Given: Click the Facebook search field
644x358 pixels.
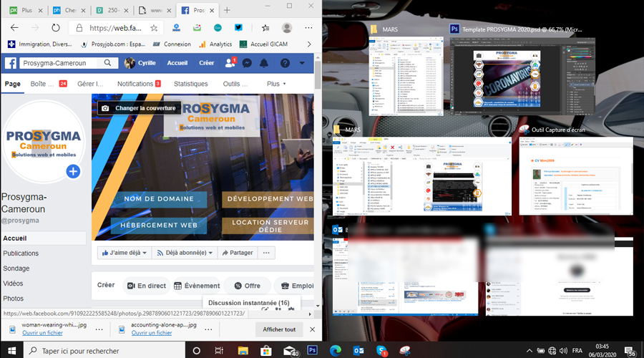Looking at the screenshot, I should pyautogui.click(x=59, y=63).
